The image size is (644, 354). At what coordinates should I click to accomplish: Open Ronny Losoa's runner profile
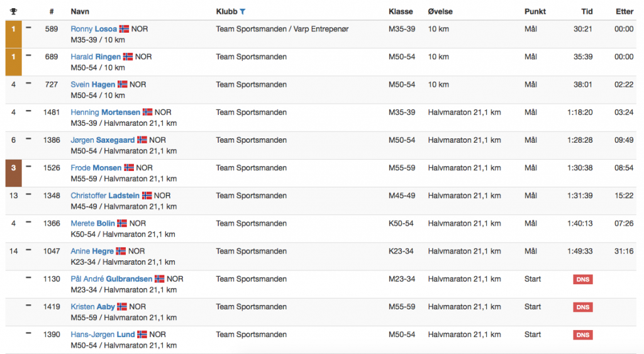tap(94, 29)
